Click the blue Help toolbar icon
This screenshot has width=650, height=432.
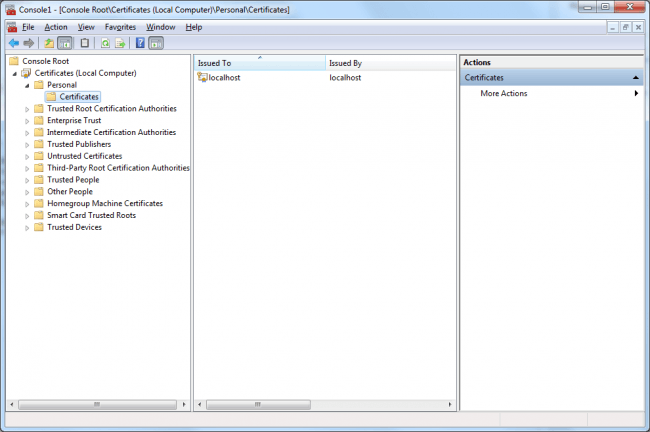pos(140,43)
